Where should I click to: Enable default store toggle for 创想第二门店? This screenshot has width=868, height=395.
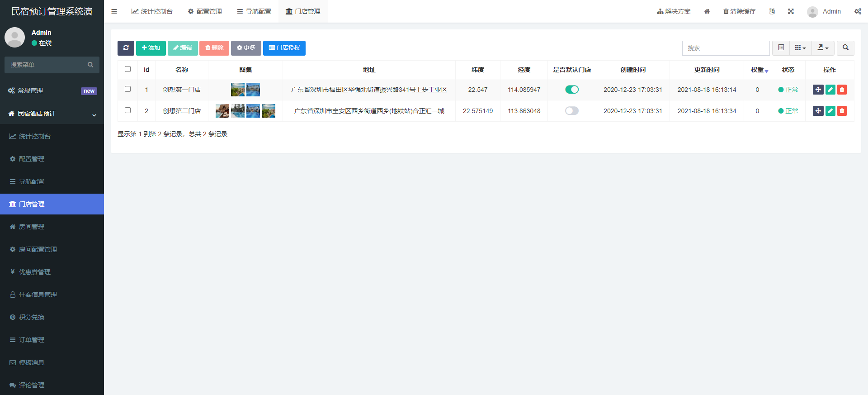pos(571,111)
